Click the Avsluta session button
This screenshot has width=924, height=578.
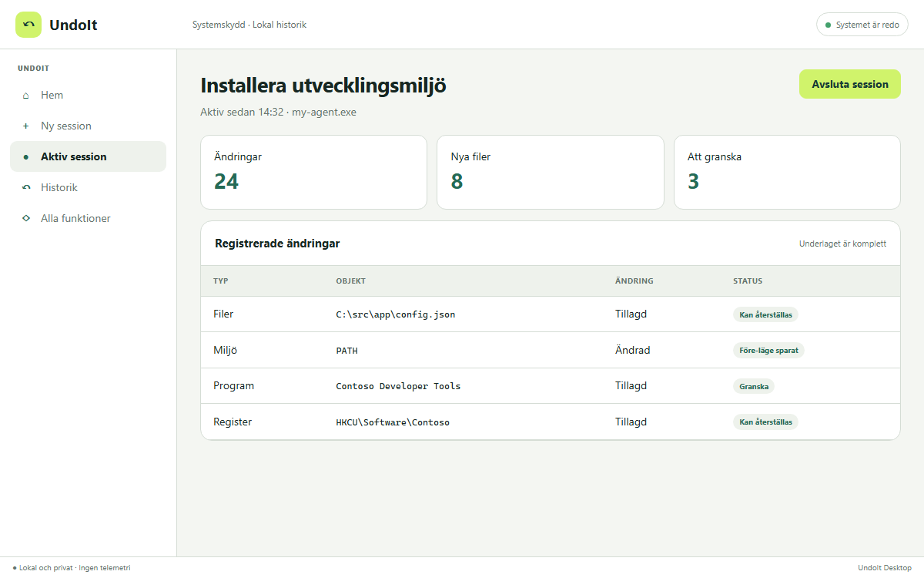pyautogui.click(x=850, y=84)
